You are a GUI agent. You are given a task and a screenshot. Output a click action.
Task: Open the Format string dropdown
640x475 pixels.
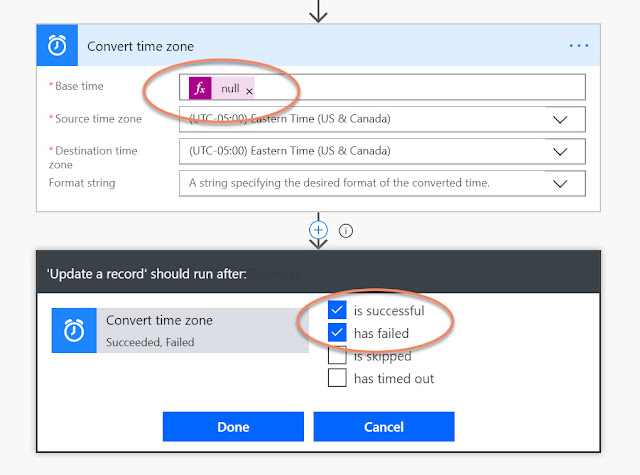point(559,183)
